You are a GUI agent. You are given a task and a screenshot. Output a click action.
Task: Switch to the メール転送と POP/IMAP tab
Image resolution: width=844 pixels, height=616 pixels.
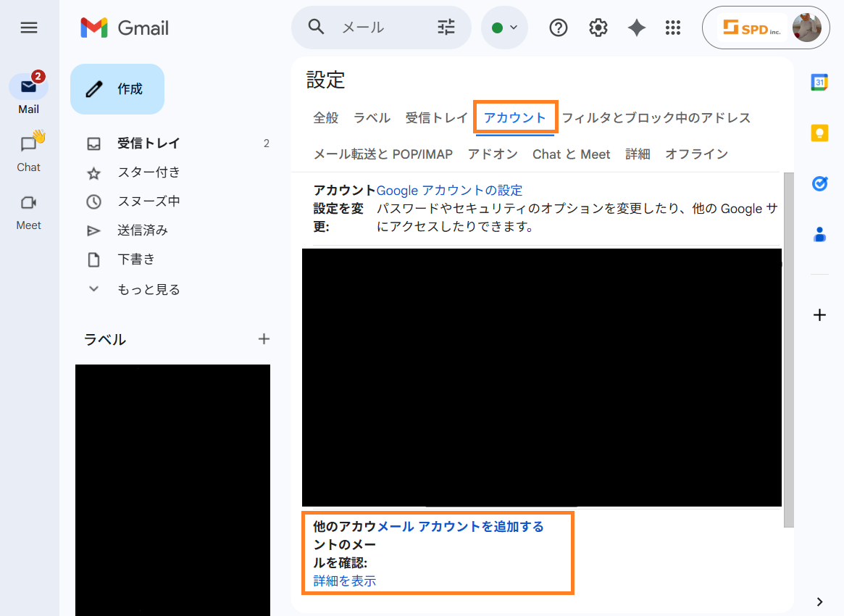(x=383, y=154)
